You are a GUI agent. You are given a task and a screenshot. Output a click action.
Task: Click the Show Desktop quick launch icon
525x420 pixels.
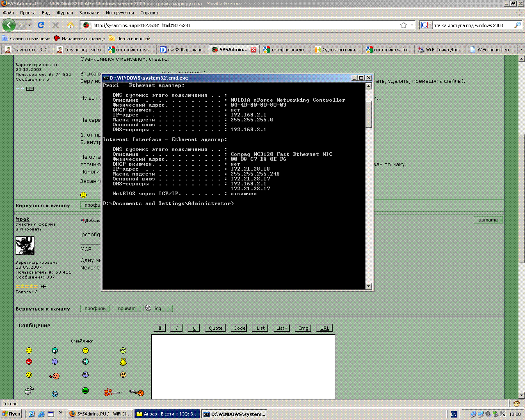[x=51, y=414]
